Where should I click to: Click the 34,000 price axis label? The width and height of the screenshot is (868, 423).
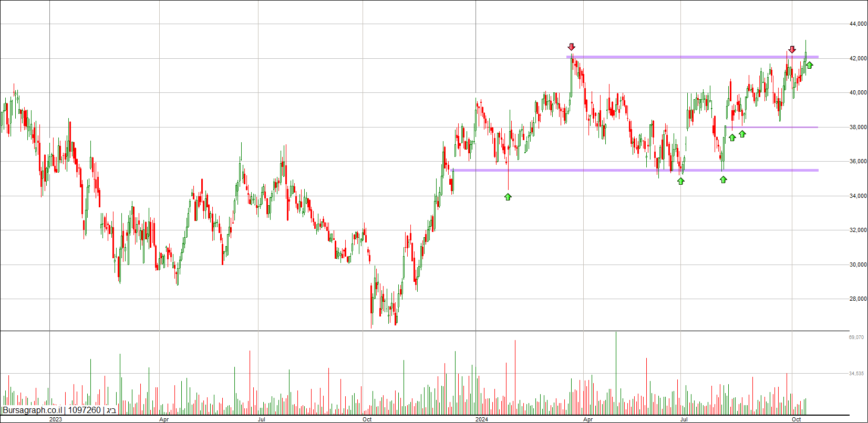(x=859, y=196)
